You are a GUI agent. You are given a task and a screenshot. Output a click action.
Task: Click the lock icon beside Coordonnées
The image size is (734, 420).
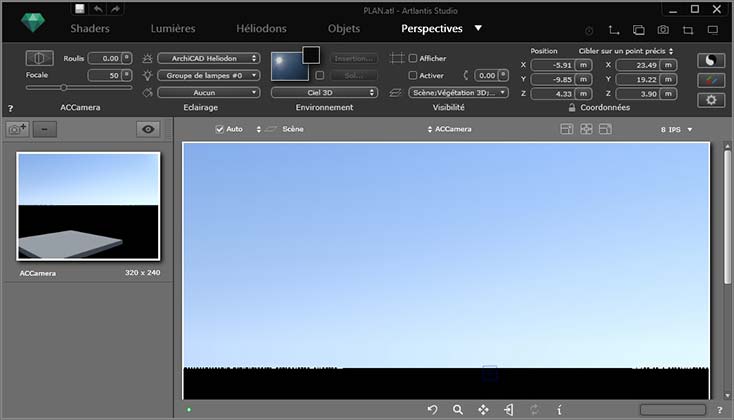coord(572,107)
